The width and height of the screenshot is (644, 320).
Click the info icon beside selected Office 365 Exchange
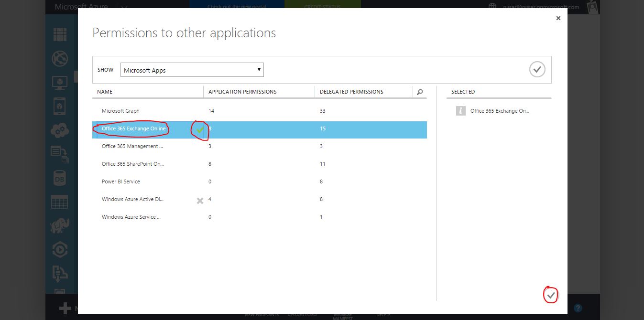pos(461,111)
